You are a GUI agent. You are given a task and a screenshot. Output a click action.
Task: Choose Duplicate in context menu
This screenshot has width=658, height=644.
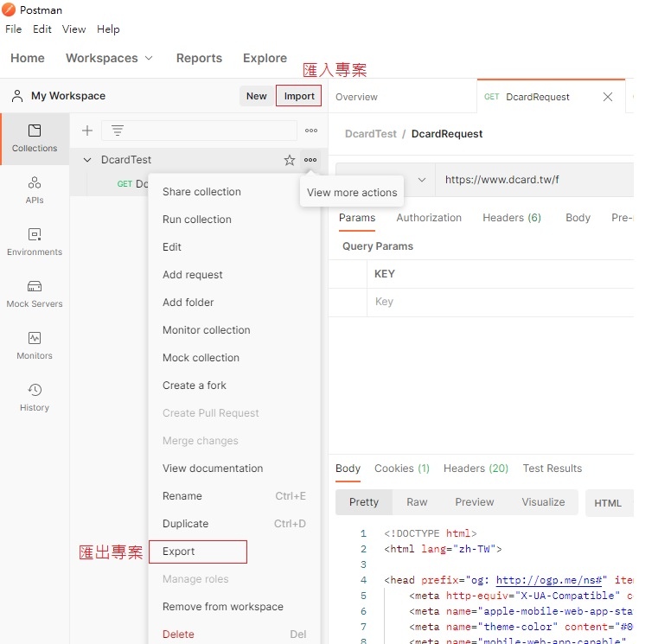pos(234,524)
